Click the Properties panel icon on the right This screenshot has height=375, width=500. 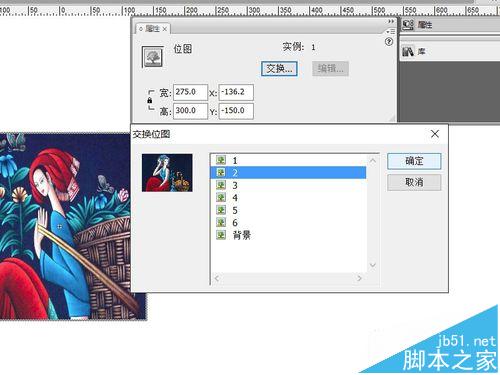click(x=408, y=25)
